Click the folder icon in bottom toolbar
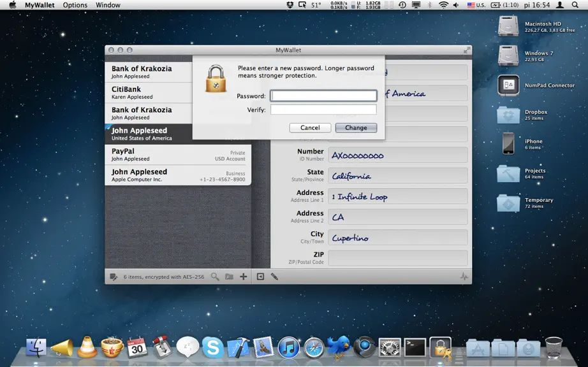588x367 pixels. click(x=229, y=277)
